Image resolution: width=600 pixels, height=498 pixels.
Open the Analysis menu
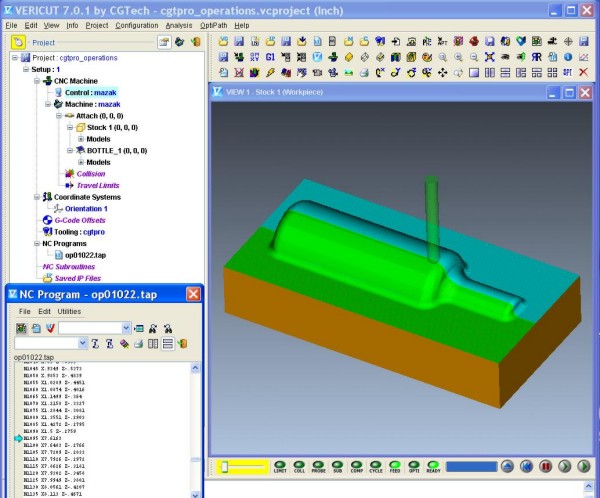(179, 25)
